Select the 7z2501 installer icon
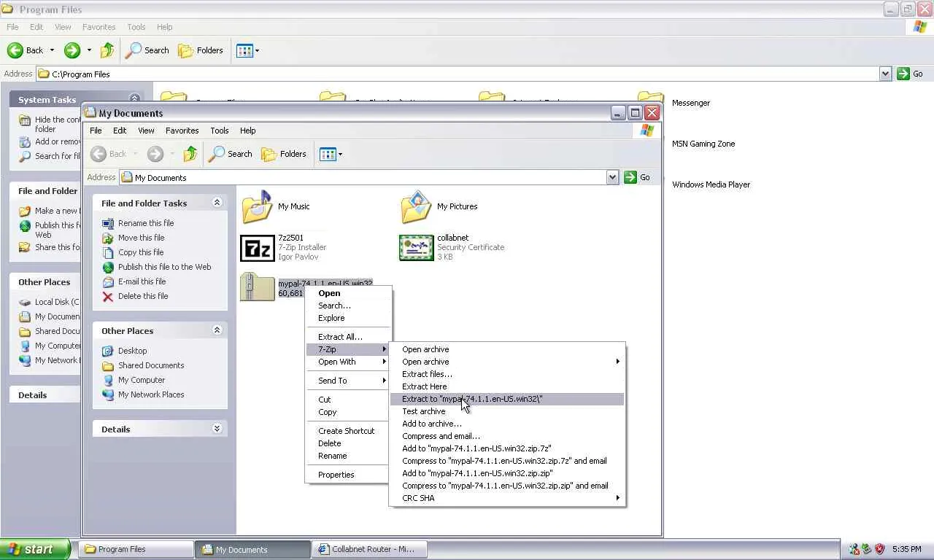934x560 pixels. pos(257,248)
